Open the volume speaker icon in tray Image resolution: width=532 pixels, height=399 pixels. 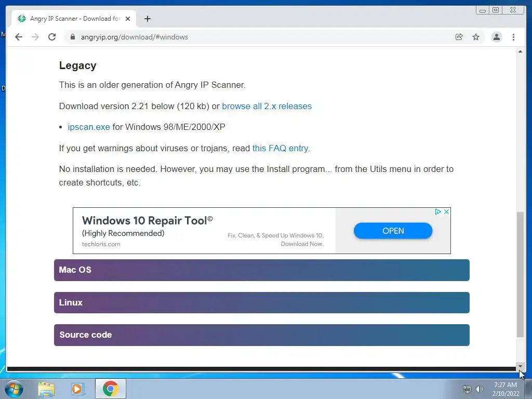pyautogui.click(x=479, y=389)
